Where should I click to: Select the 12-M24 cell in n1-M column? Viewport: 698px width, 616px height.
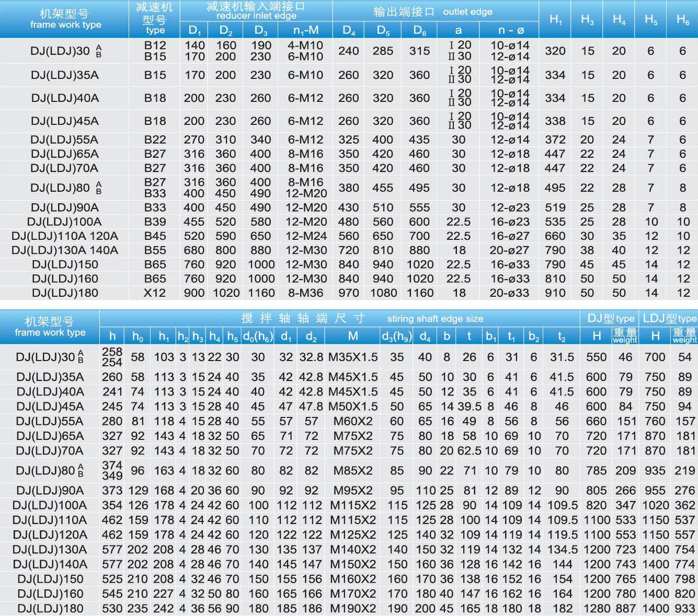pyautogui.click(x=306, y=236)
